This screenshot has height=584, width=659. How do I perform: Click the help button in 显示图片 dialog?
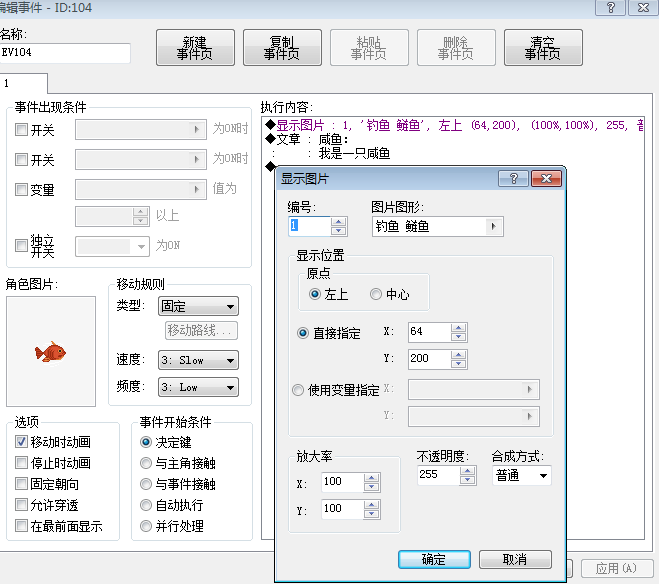click(513, 179)
